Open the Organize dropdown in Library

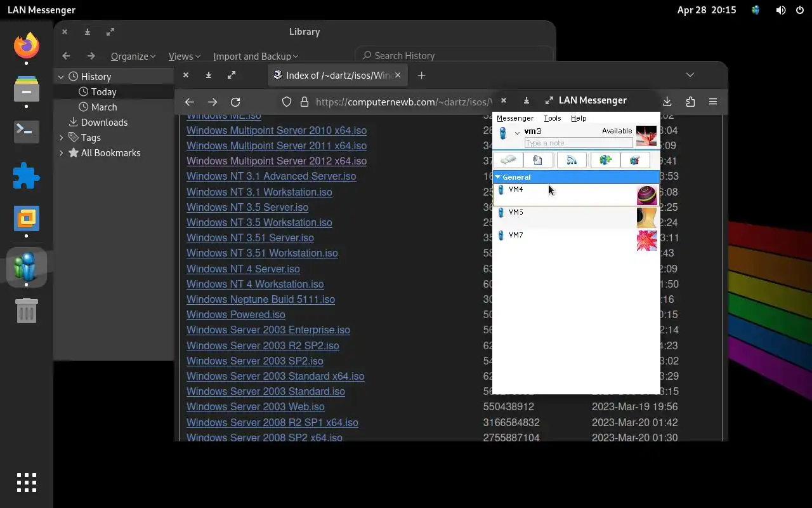coord(133,56)
